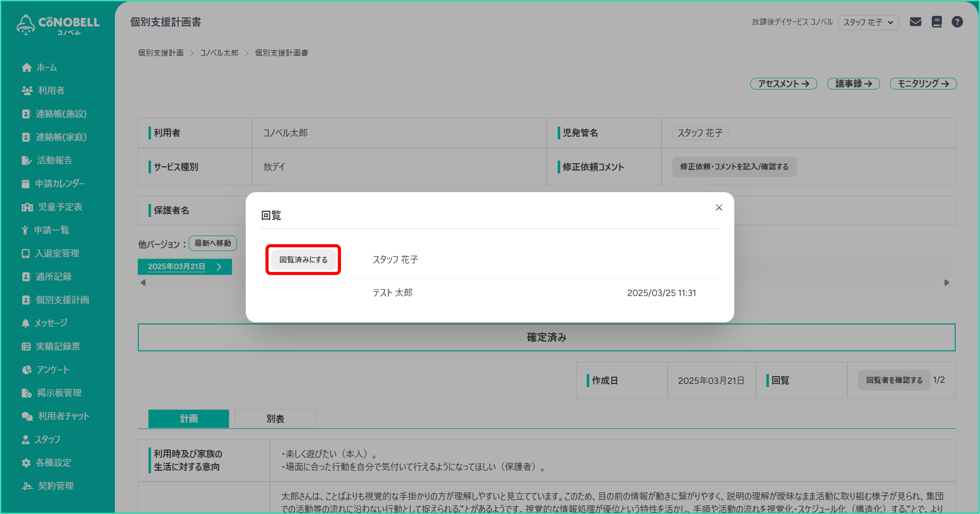This screenshot has width=980, height=514.
Task: Close the 回覧 dialog with X
Action: [719, 207]
